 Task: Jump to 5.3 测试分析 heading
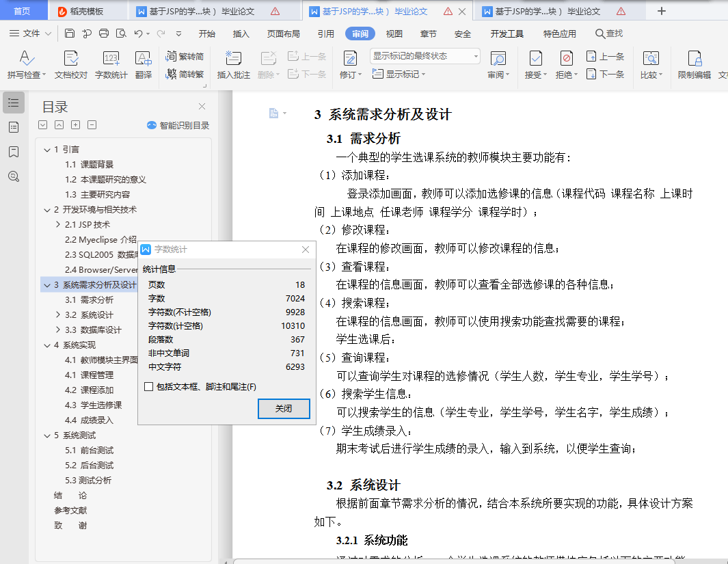[88, 481]
